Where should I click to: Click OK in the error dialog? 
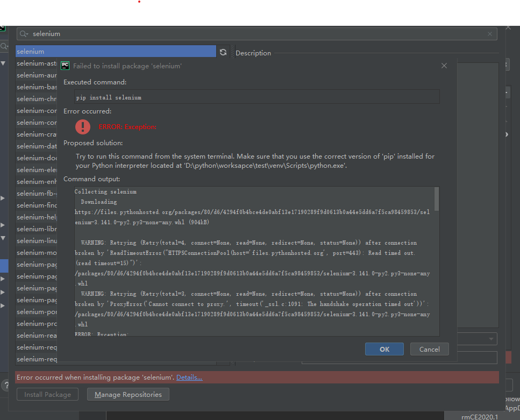tap(384, 349)
